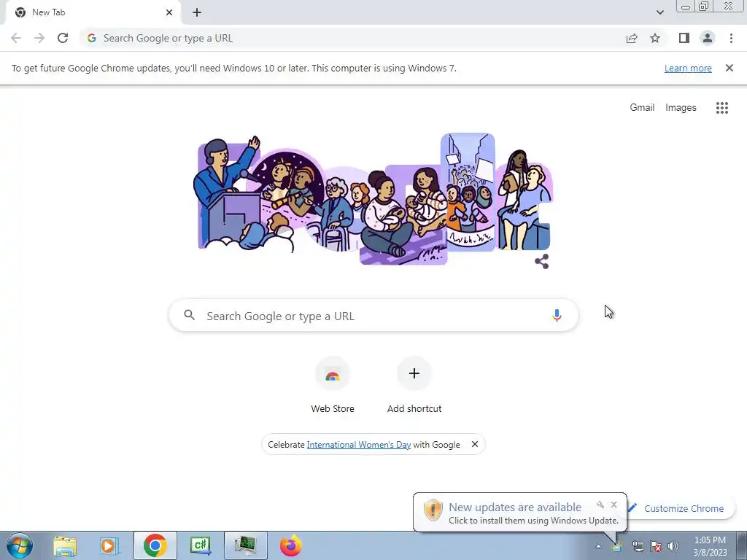This screenshot has width=747, height=560.
Task: Open the International Women's Day doodle
Action: pyautogui.click(x=373, y=198)
